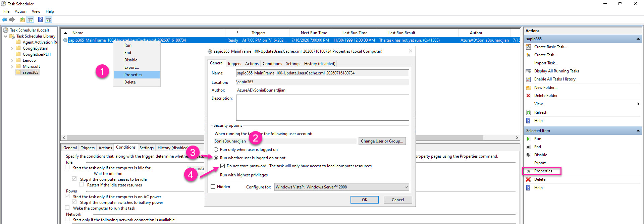Click the Last Run Result column header

[401, 33]
